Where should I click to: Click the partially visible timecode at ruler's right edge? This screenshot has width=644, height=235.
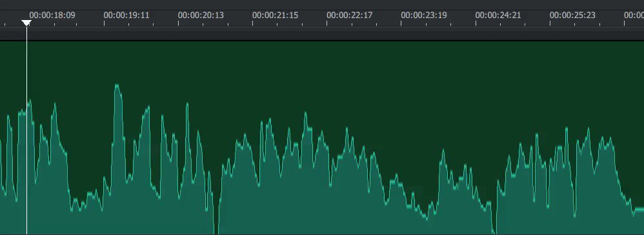pos(634,15)
